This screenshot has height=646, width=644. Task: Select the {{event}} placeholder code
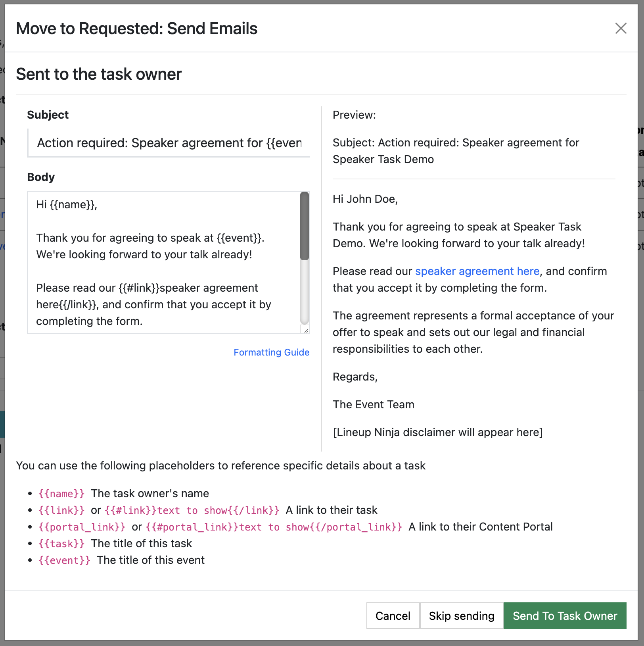point(64,560)
